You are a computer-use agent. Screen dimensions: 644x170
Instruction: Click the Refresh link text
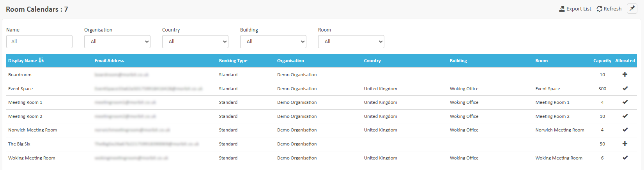[612, 9]
